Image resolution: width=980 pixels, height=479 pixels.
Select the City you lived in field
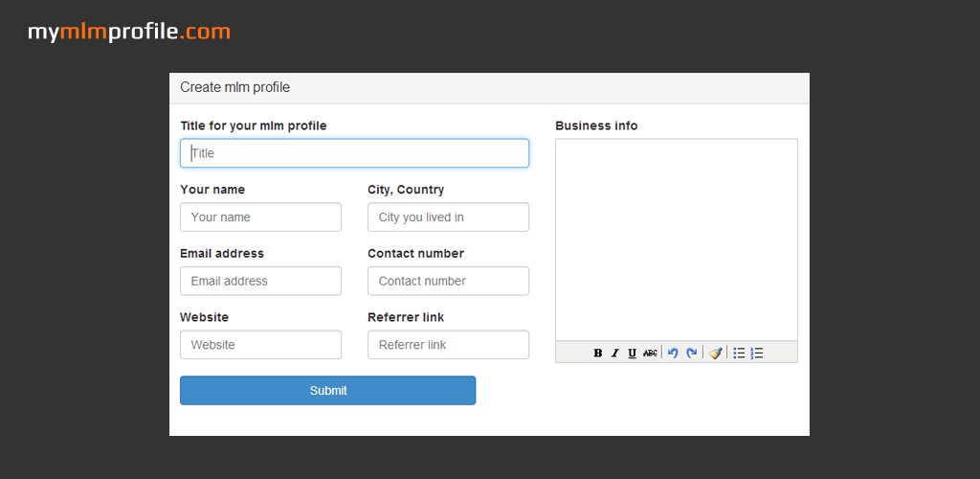point(448,217)
